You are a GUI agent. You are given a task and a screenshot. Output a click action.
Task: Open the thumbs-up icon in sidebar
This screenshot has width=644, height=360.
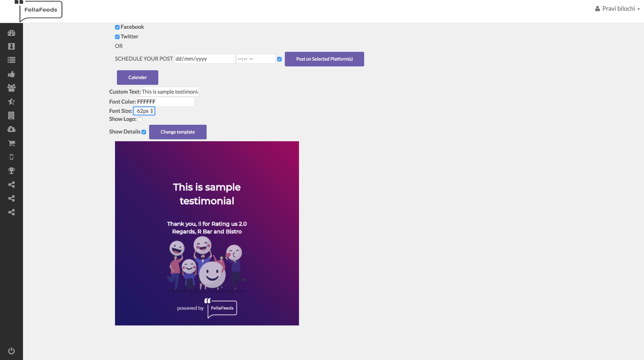[11, 74]
